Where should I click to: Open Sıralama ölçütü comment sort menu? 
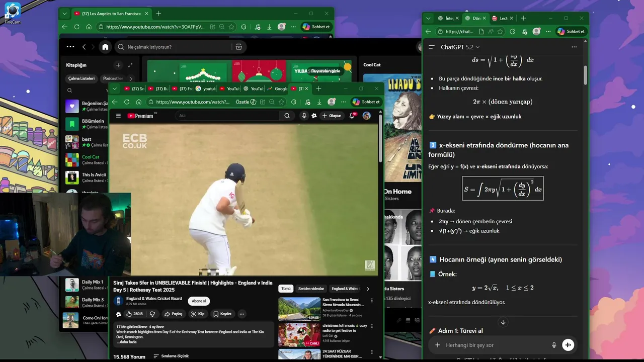[x=171, y=356]
